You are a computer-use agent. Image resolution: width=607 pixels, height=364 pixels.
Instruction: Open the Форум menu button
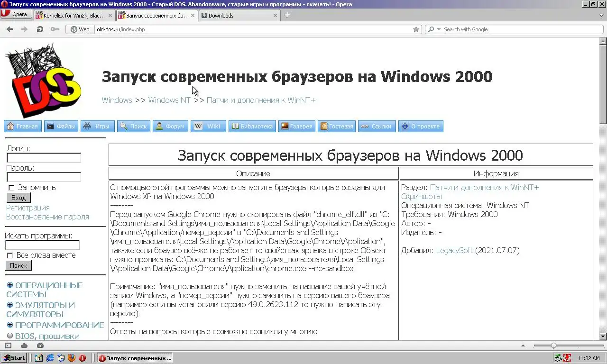coord(170,126)
